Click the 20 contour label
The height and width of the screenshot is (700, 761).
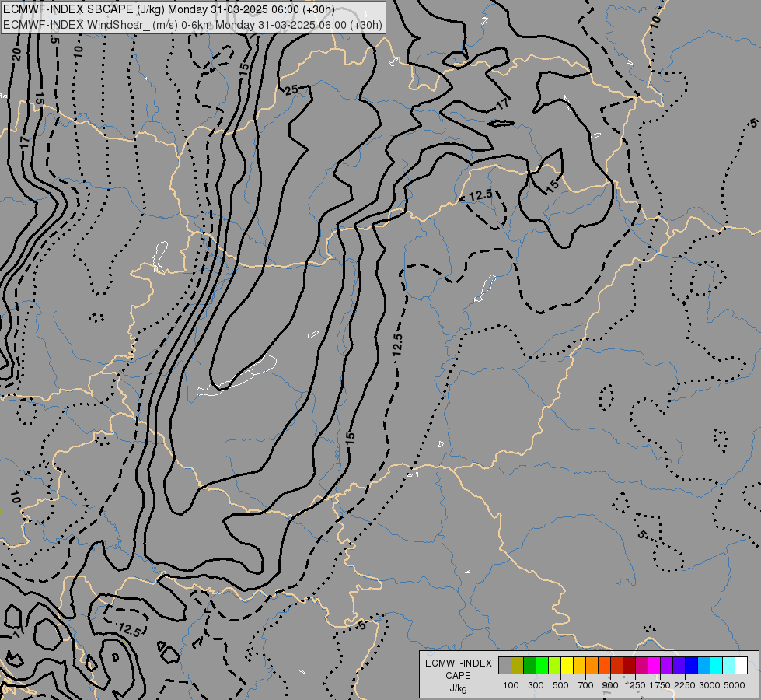point(16,54)
